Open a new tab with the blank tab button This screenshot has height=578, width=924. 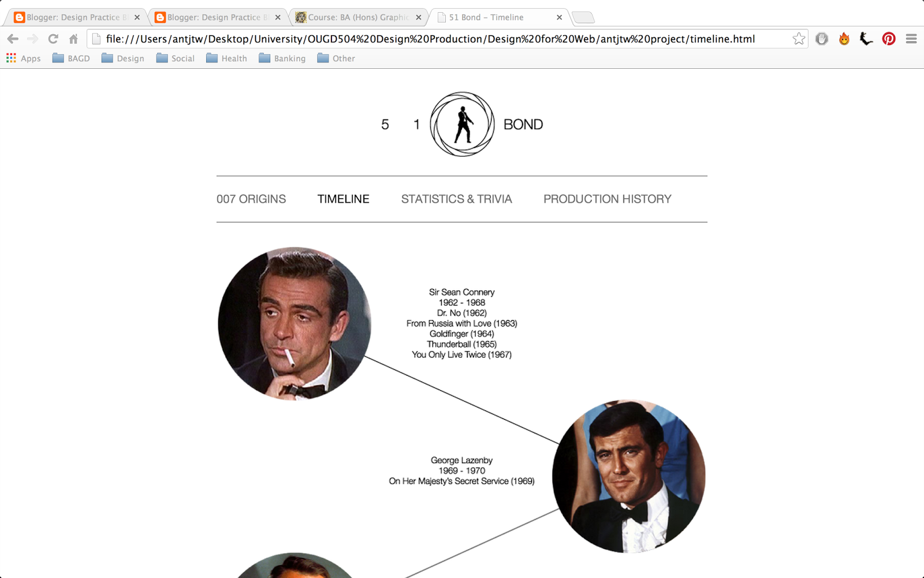[x=583, y=17]
